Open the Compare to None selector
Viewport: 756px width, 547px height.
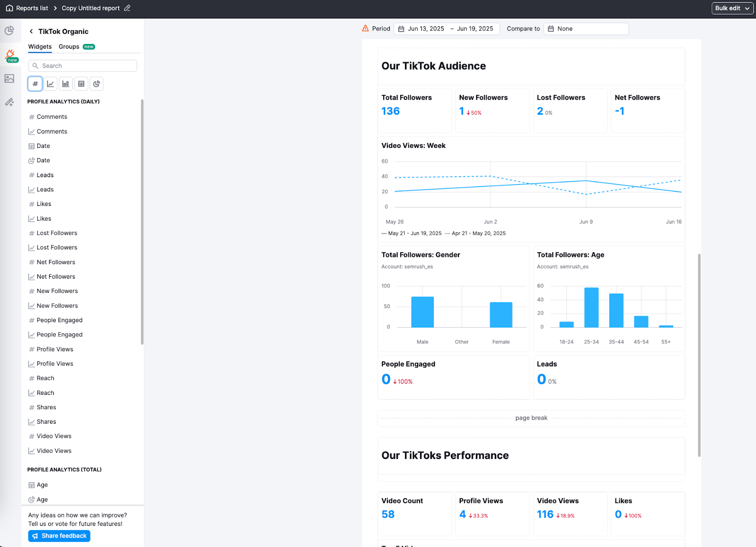tap(586, 28)
